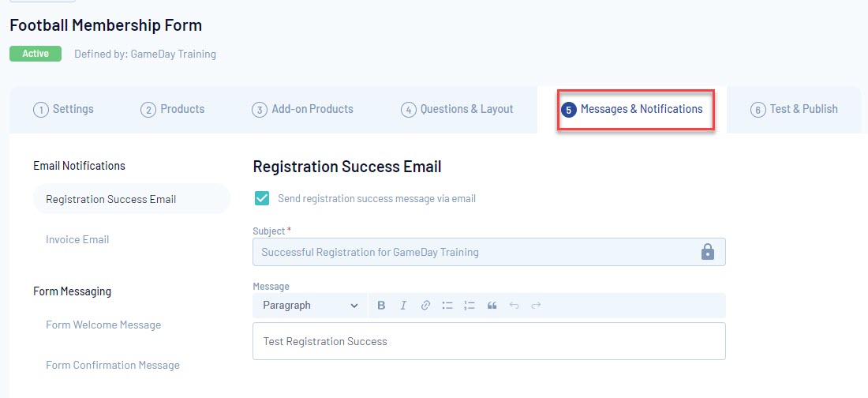This screenshot has width=868, height=398.
Task: Open Form Welcome Message settings
Action: pyautogui.click(x=103, y=325)
